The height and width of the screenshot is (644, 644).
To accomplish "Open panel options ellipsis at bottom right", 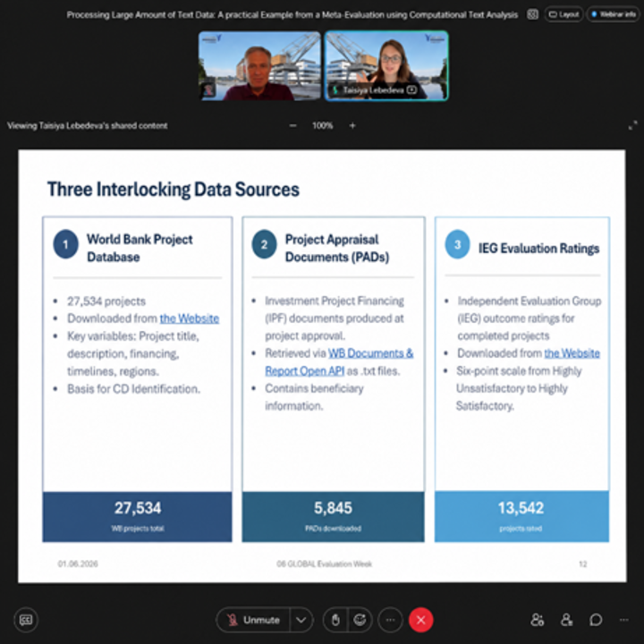I will [x=624, y=620].
